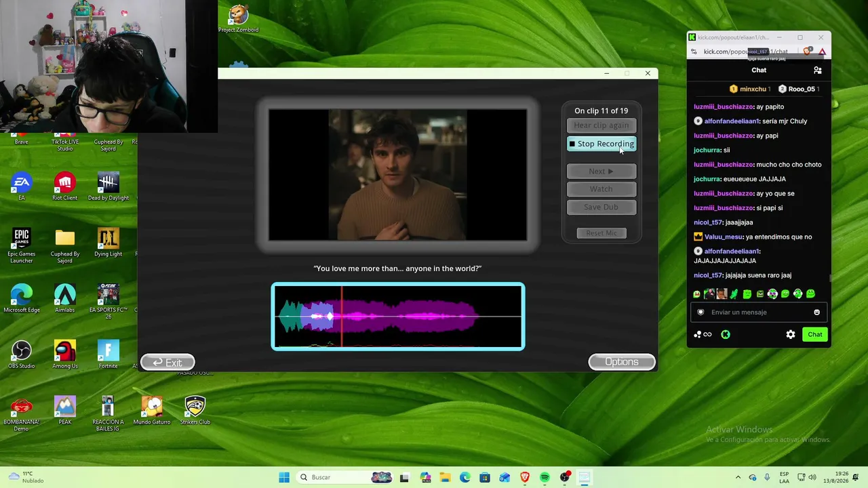Viewport: 868px width, 488px height.
Task: Open the EA SPORTS FC 26 desktop icon
Action: click(108, 302)
